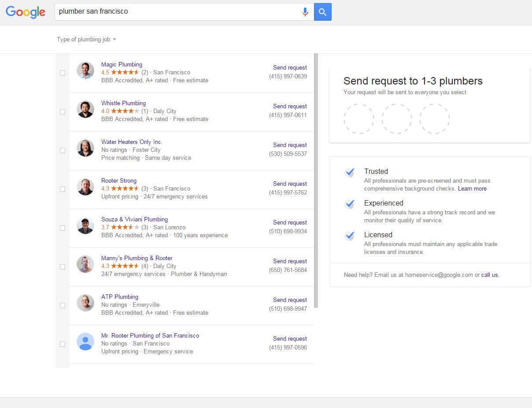Tick the ATP Plumbing checkbox
The image size is (532, 408).
63,305
